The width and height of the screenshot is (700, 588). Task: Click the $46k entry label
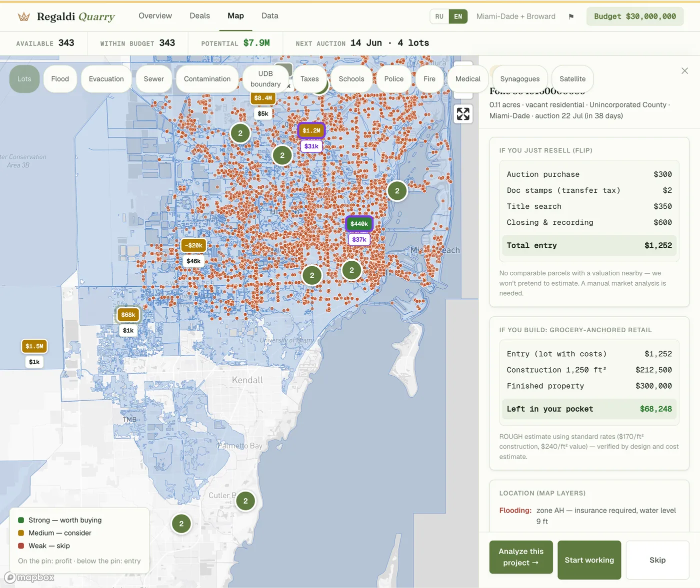(193, 261)
